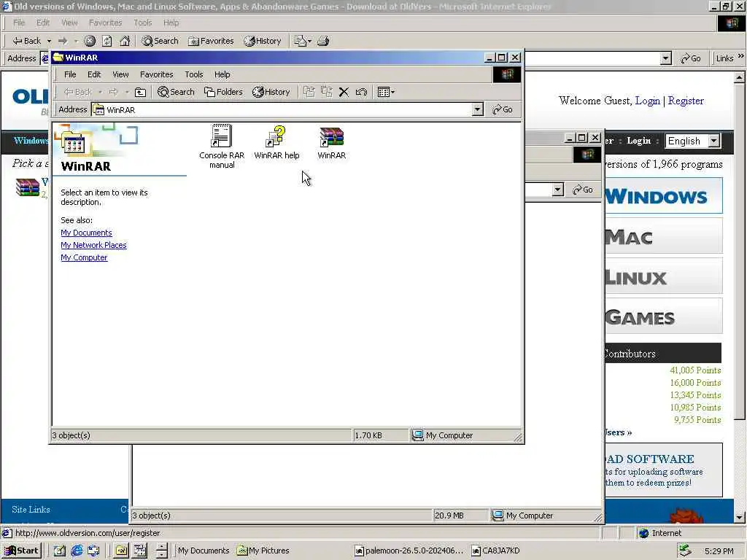Open the WinRAR help shortcut

point(276,142)
